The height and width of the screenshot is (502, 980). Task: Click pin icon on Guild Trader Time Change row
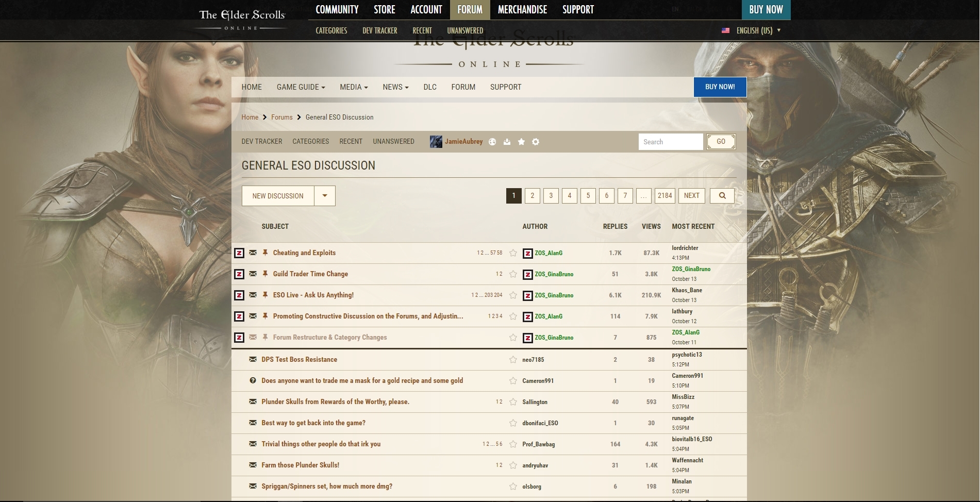pyautogui.click(x=265, y=274)
